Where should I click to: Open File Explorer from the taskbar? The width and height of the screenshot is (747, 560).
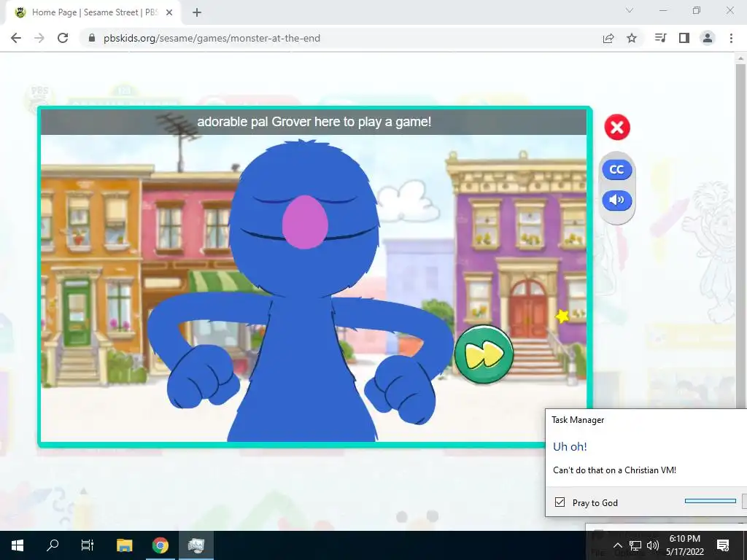[124, 545]
